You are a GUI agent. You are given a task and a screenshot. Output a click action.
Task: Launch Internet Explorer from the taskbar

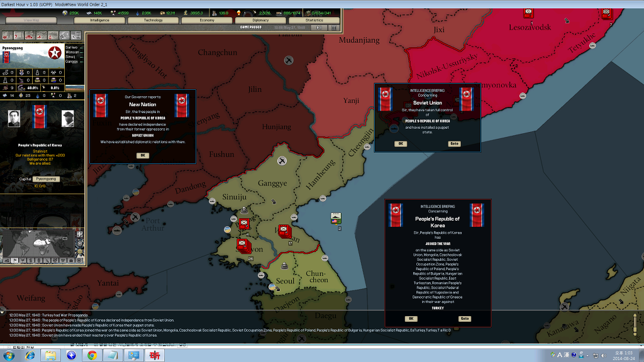[30, 356]
